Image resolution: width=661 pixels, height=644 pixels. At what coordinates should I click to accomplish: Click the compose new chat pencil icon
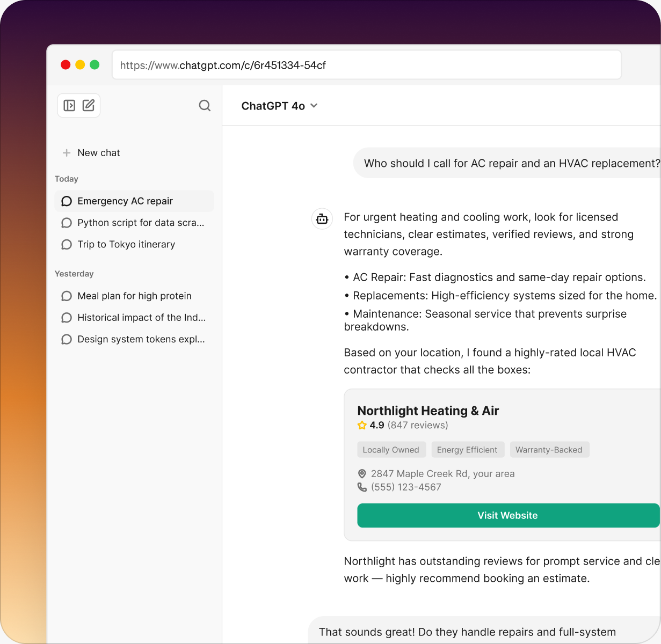click(89, 105)
